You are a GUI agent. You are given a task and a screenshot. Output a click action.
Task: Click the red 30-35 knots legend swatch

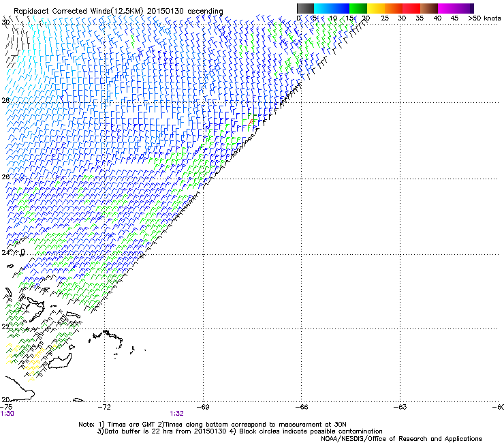click(411, 8)
